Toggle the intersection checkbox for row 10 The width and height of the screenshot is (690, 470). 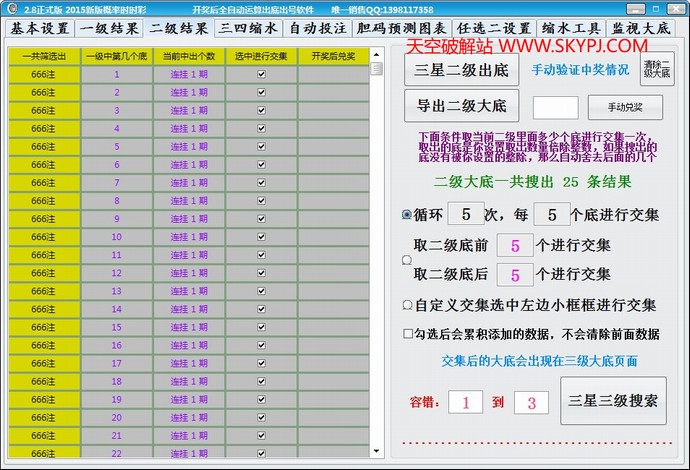261,237
